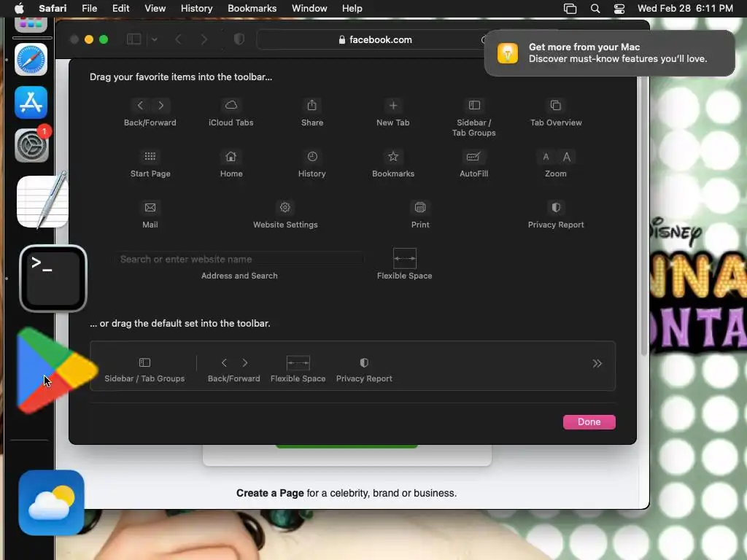Open the Safari menu

point(53,8)
